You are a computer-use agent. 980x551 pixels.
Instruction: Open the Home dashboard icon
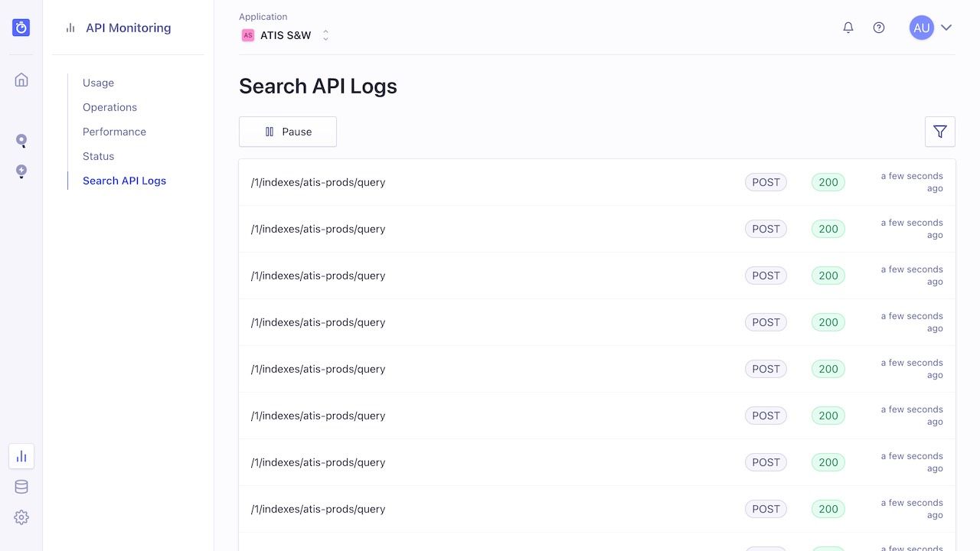21,79
